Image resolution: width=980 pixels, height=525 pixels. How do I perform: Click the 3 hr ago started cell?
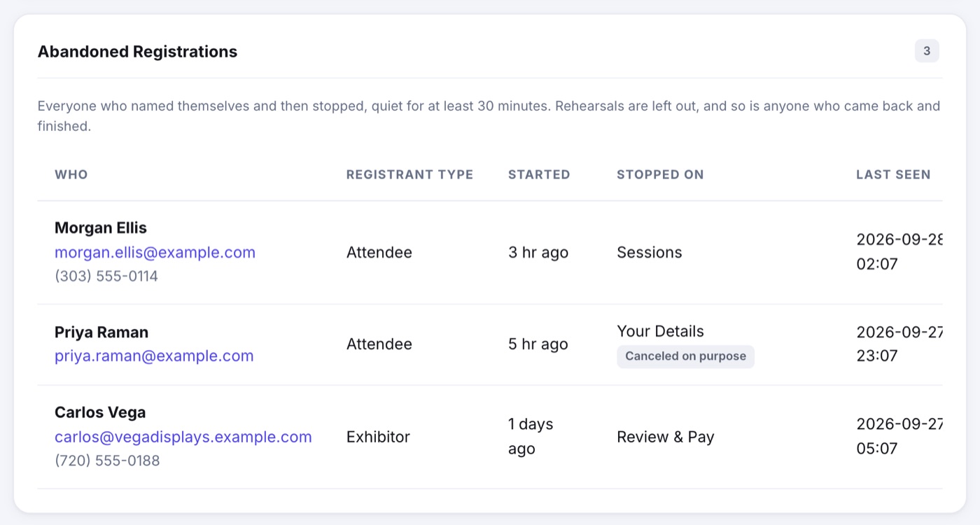point(538,252)
